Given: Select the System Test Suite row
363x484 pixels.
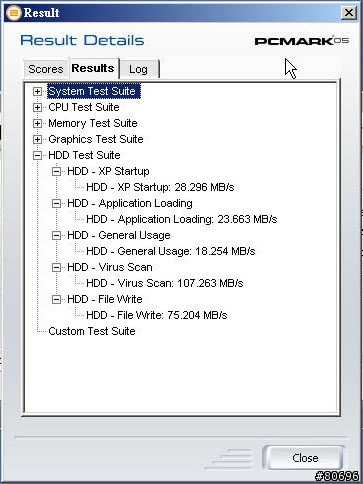Looking at the screenshot, I should tap(94, 91).
